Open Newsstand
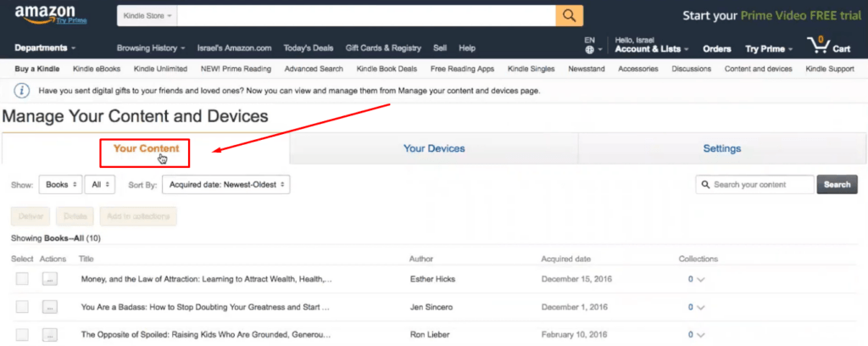 (587, 70)
